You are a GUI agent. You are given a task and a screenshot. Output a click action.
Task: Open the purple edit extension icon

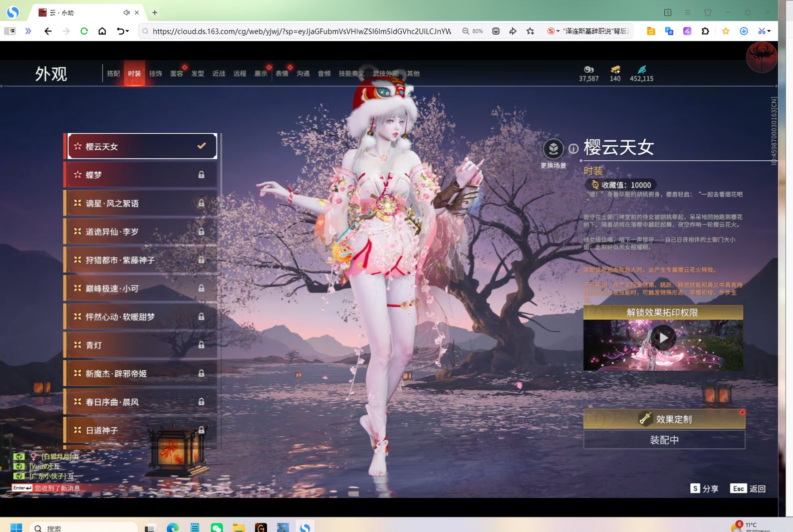click(x=687, y=31)
